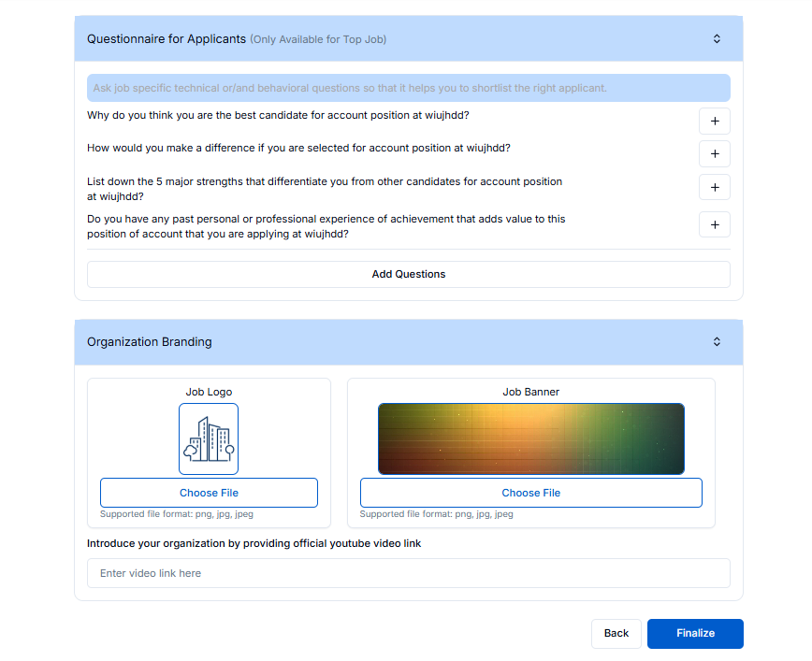Add the 'make a difference' question plus icon
812x661 pixels.
pyautogui.click(x=714, y=154)
